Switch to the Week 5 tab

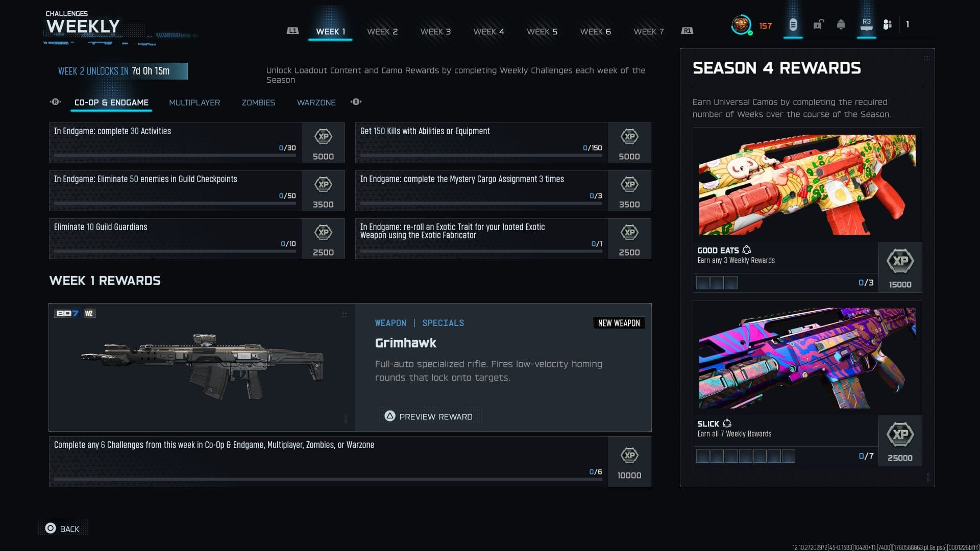[542, 32]
